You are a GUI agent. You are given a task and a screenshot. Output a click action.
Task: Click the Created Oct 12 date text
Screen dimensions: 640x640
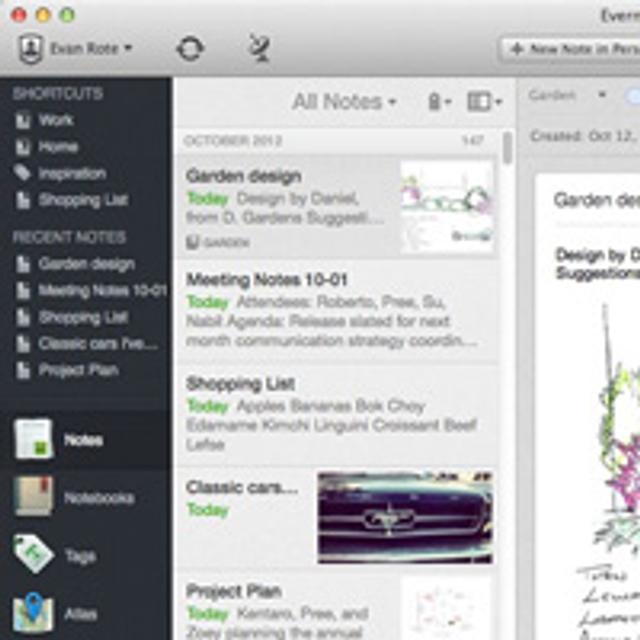click(583, 136)
